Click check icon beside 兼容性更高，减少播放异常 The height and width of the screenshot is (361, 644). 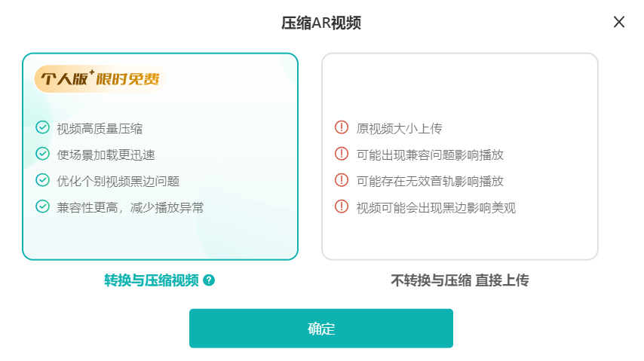(x=42, y=207)
